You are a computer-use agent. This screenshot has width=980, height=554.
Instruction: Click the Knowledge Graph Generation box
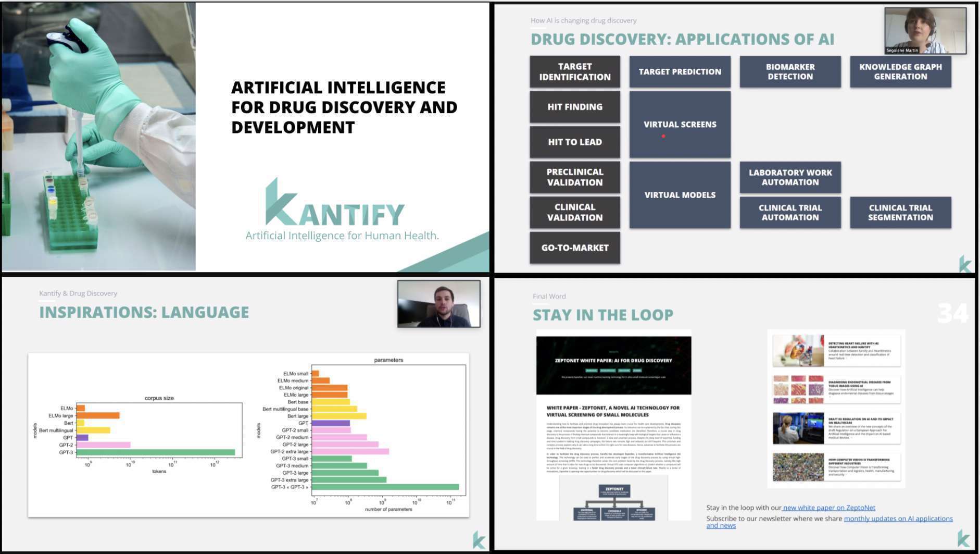[x=900, y=71]
